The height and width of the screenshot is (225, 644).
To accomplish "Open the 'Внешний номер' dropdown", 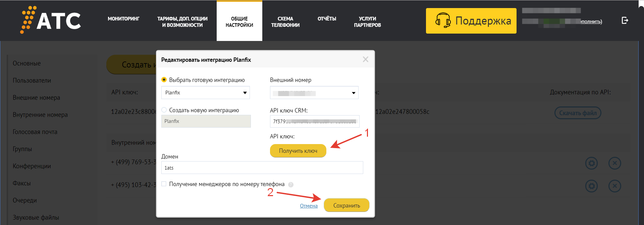I will (314, 93).
